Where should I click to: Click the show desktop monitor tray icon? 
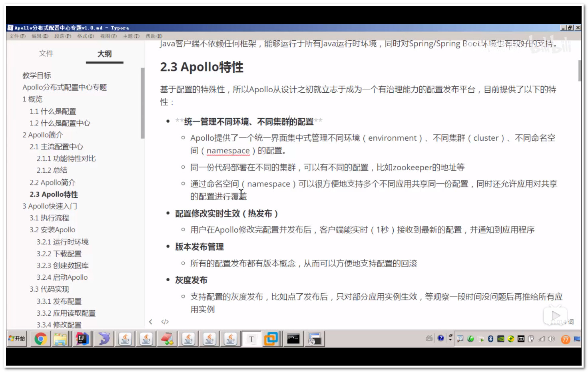[x=577, y=339]
